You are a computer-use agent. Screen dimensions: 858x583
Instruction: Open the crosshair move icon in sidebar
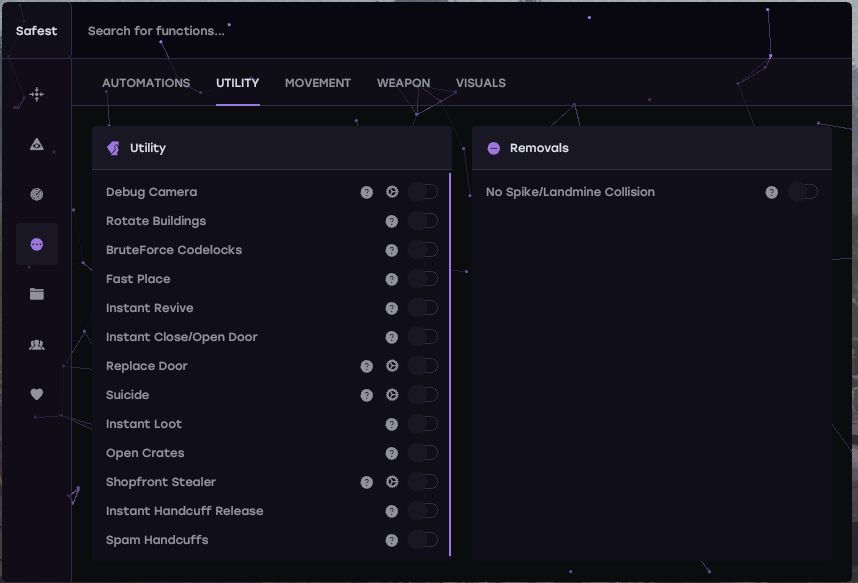(37, 95)
